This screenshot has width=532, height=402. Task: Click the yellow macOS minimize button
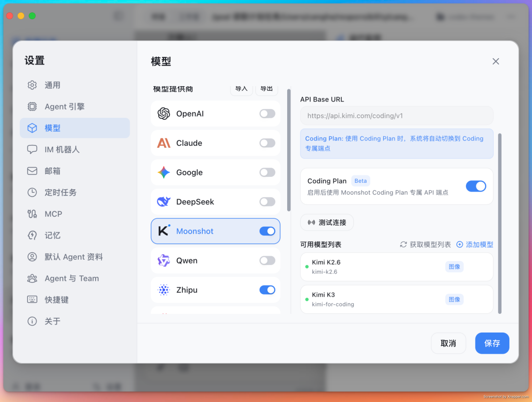pos(21,16)
